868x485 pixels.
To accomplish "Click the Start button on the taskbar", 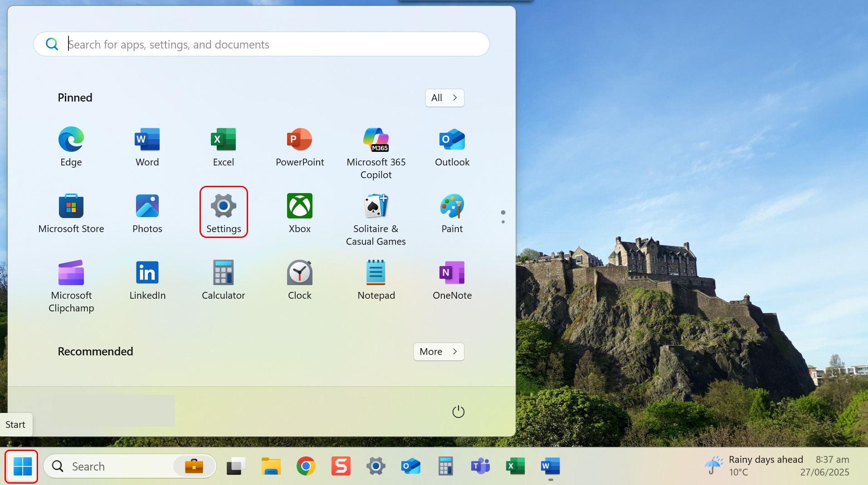I will coord(22,466).
